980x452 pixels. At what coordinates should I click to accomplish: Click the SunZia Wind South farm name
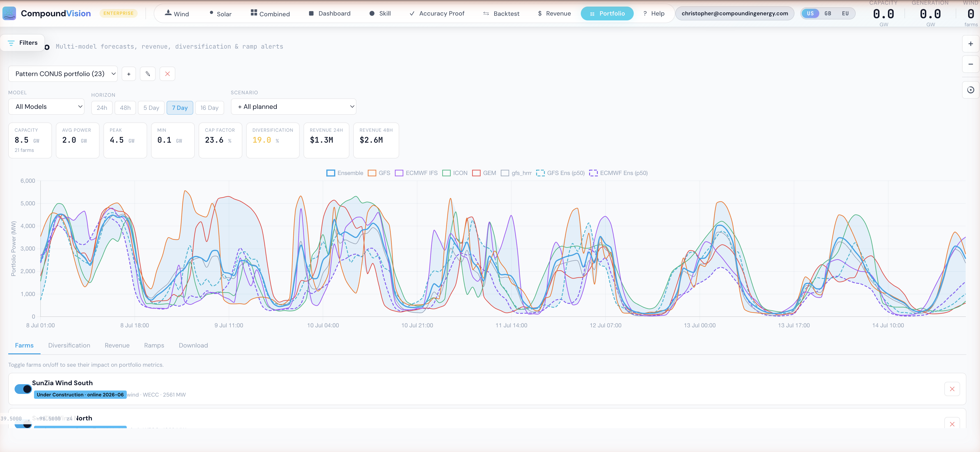point(62,383)
